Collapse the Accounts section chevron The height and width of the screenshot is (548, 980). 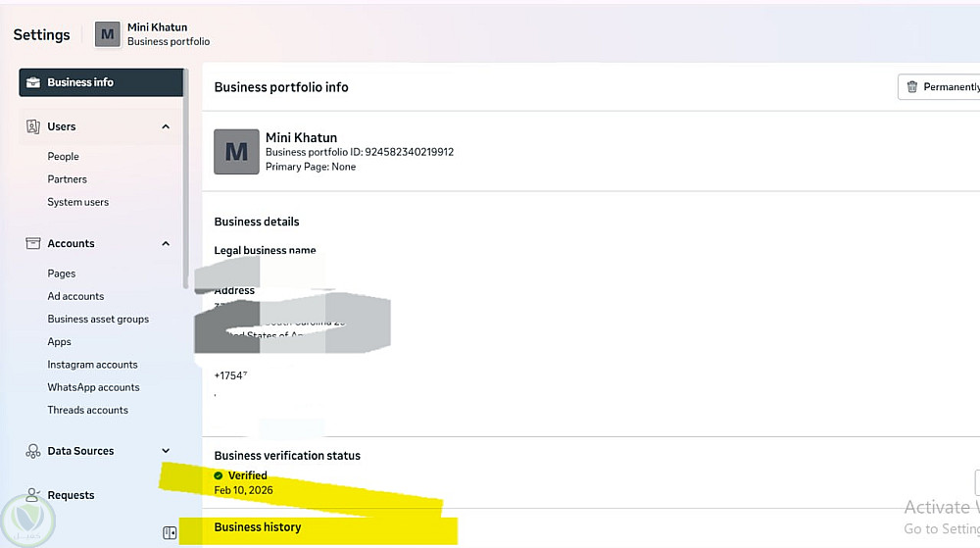166,243
